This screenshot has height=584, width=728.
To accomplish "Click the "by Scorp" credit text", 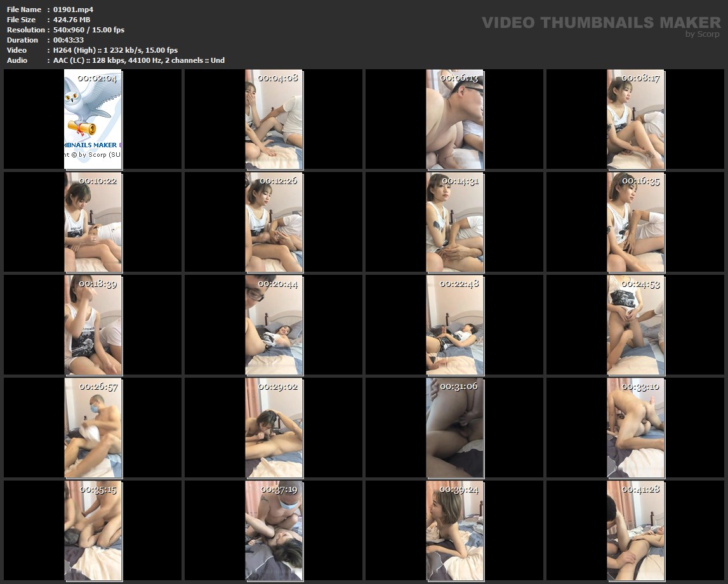I will click(702, 34).
